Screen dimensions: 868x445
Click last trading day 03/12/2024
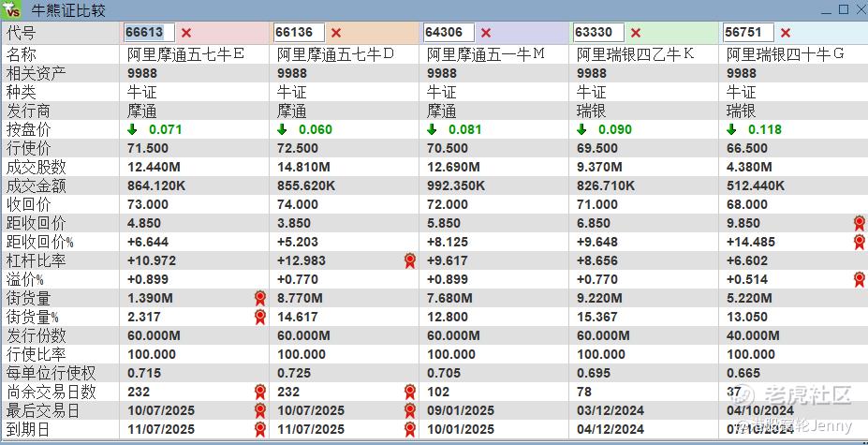tap(611, 410)
